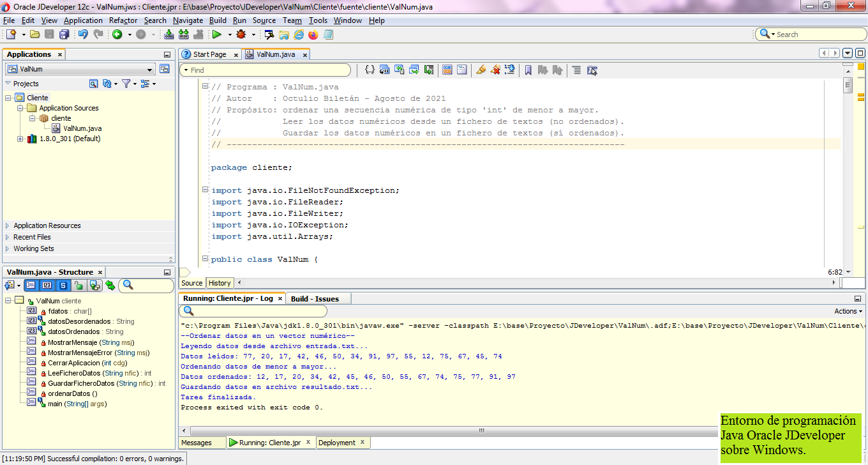Image resolution: width=868 pixels, height=465 pixels.
Task: Collapse the Cliente project tree node
Action: click(x=9, y=98)
